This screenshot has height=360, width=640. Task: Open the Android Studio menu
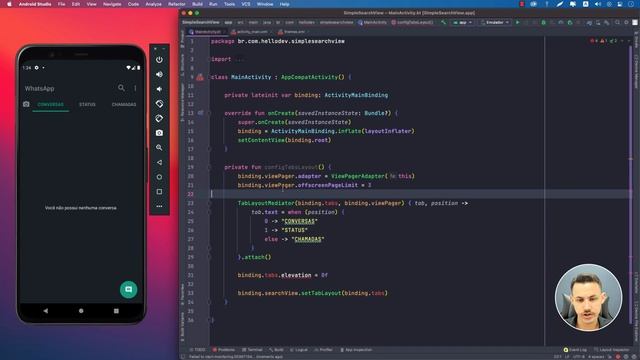(35, 4)
